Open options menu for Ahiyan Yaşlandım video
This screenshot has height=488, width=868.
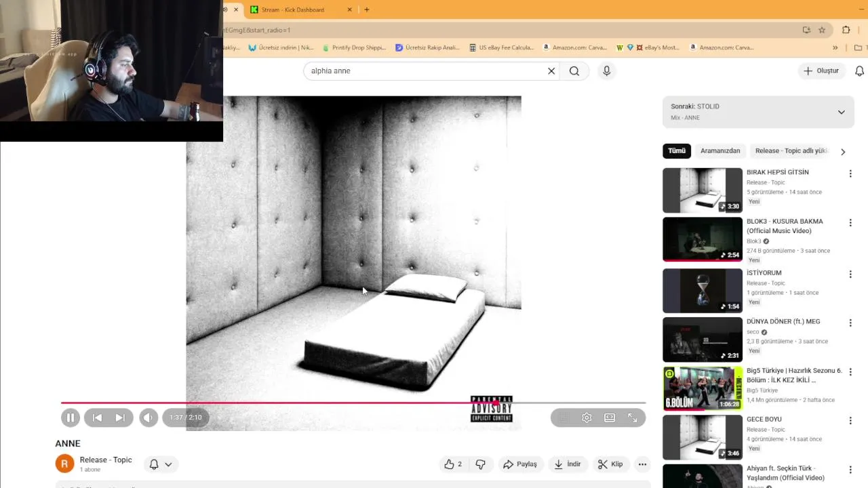850,470
